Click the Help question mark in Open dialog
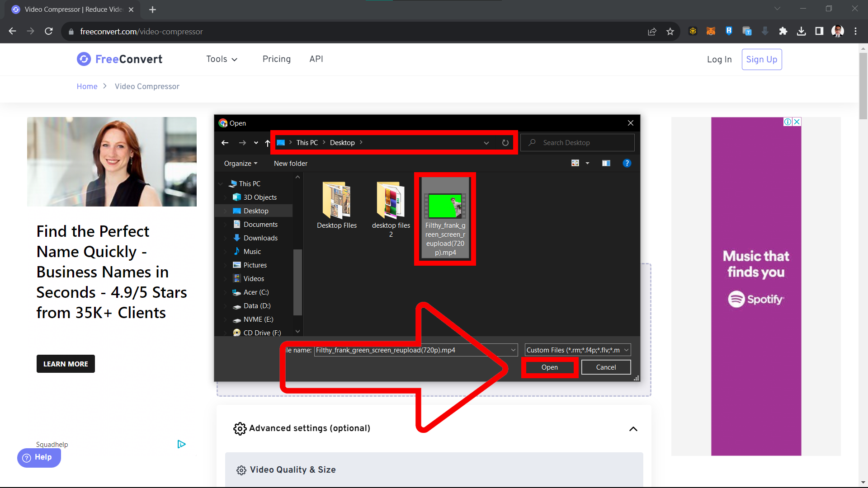 coord(627,163)
